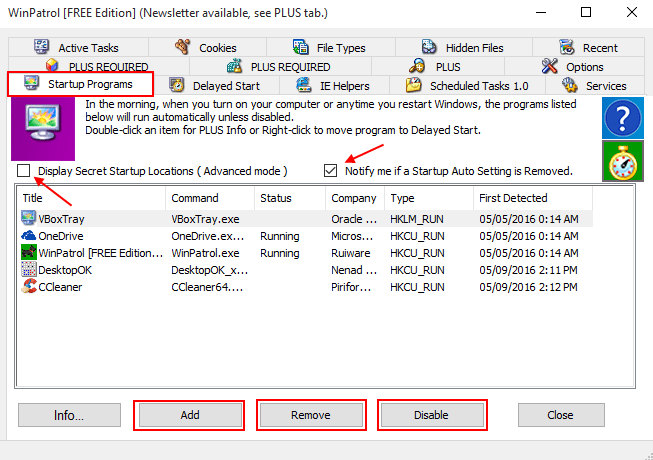Click the CCleaner64.... command cell
The image size is (653, 460).
pyautogui.click(x=207, y=287)
